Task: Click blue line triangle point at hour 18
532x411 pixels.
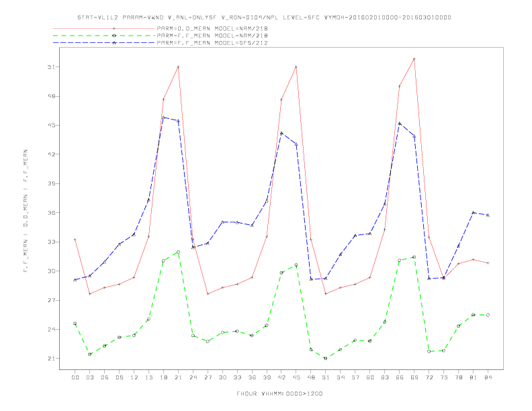Action: [163, 118]
